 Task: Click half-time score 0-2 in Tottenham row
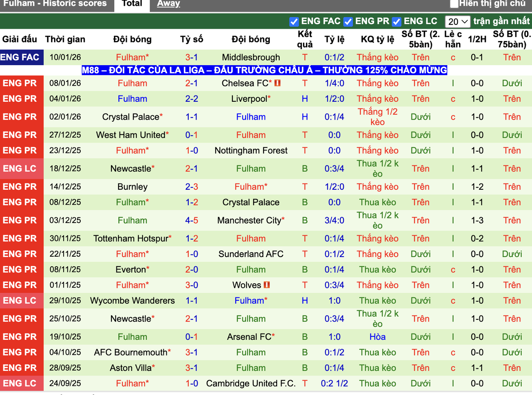tap(477, 238)
